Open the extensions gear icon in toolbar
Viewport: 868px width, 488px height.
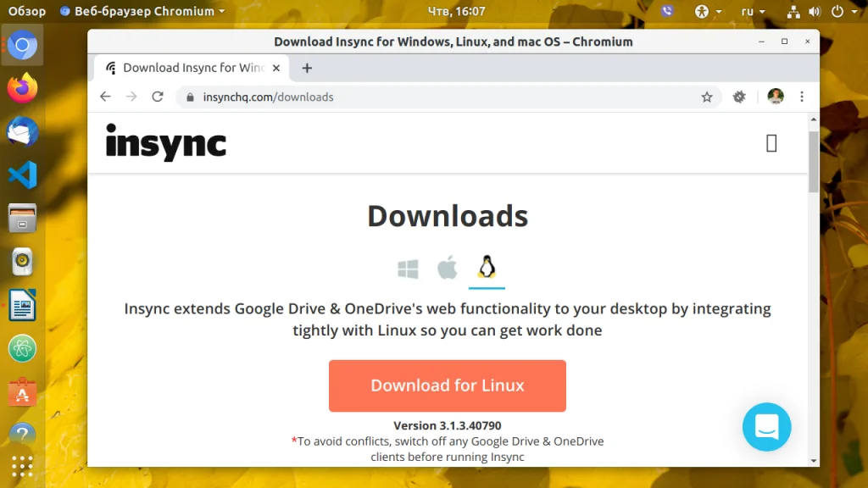pos(739,97)
